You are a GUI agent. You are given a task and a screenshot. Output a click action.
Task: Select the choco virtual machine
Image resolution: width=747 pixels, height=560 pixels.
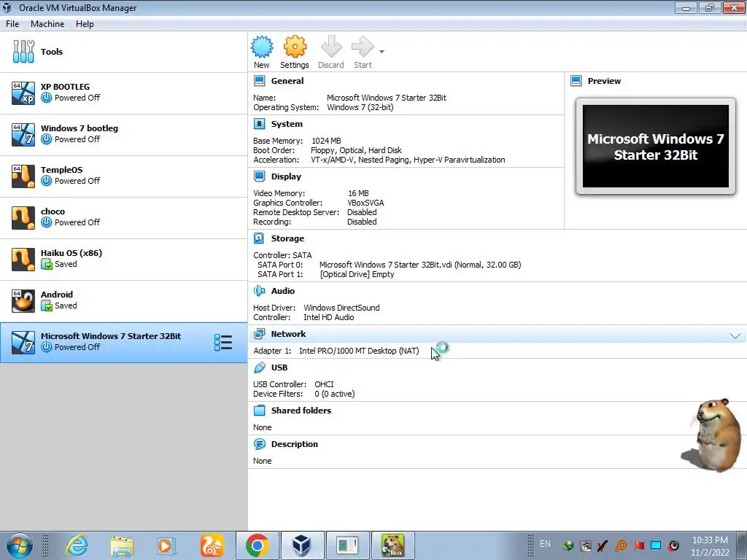click(x=123, y=217)
